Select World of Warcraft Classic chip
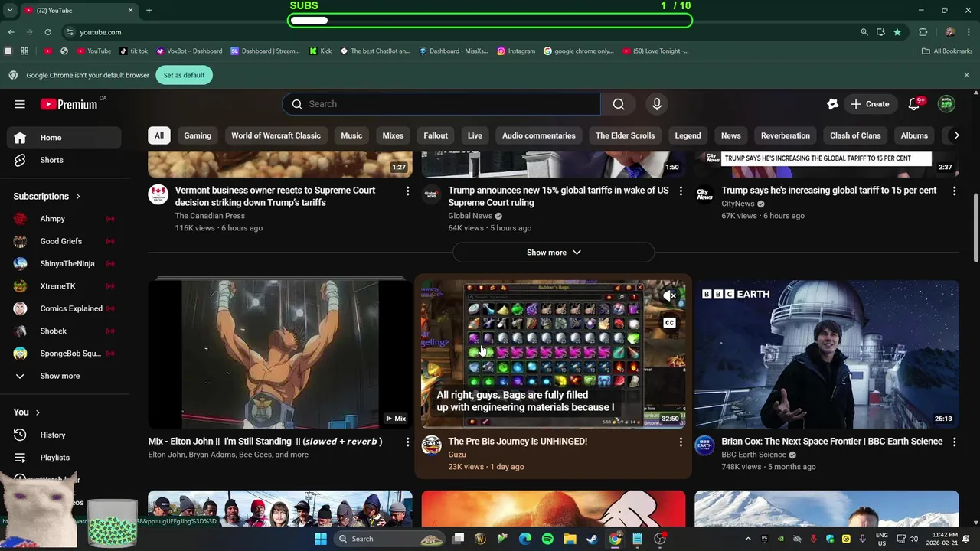The height and width of the screenshot is (551, 980). (x=276, y=135)
